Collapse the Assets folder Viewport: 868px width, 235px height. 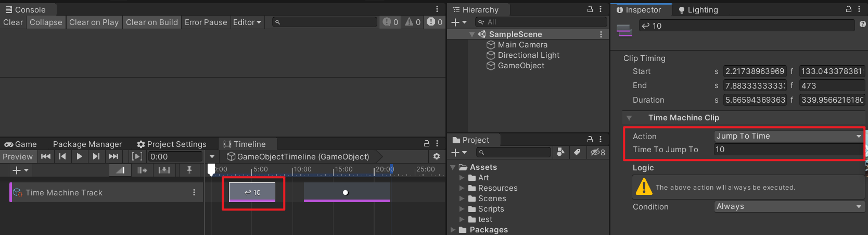click(453, 167)
